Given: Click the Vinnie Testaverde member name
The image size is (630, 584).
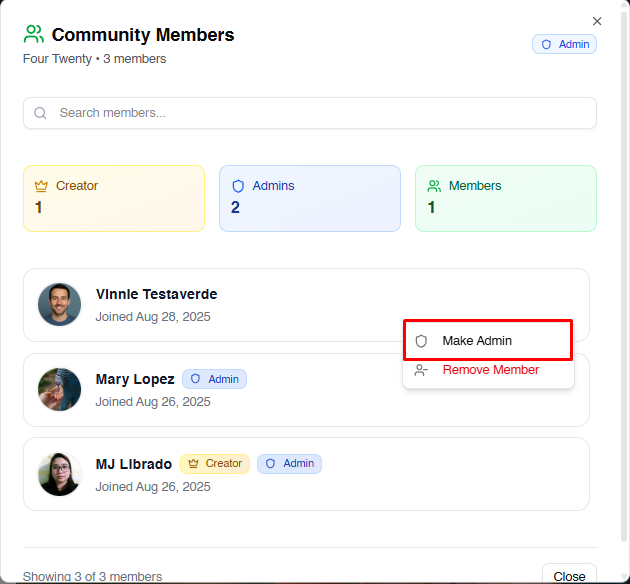Looking at the screenshot, I should (x=156, y=294).
